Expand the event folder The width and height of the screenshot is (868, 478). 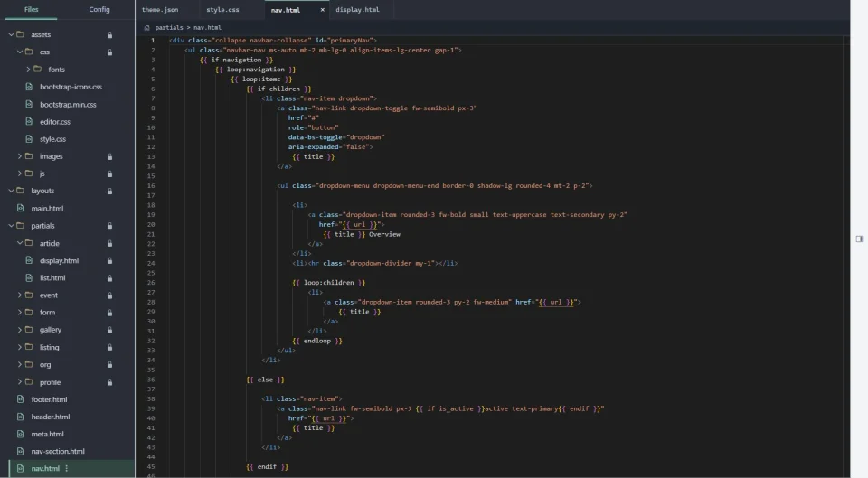coord(20,295)
